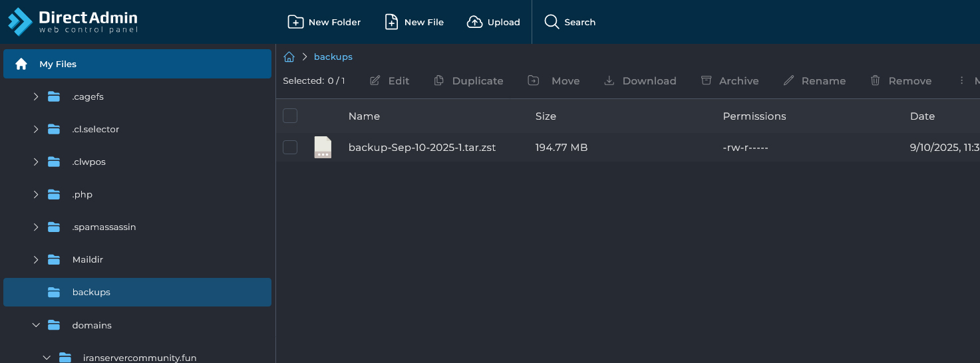The width and height of the screenshot is (980, 363).
Task: Click New Folder button label
Action: (x=335, y=22)
